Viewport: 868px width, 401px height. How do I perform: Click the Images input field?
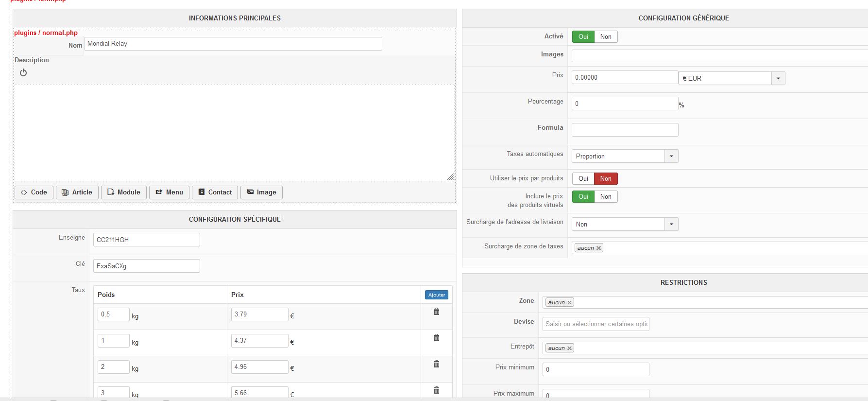click(x=720, y=56)
